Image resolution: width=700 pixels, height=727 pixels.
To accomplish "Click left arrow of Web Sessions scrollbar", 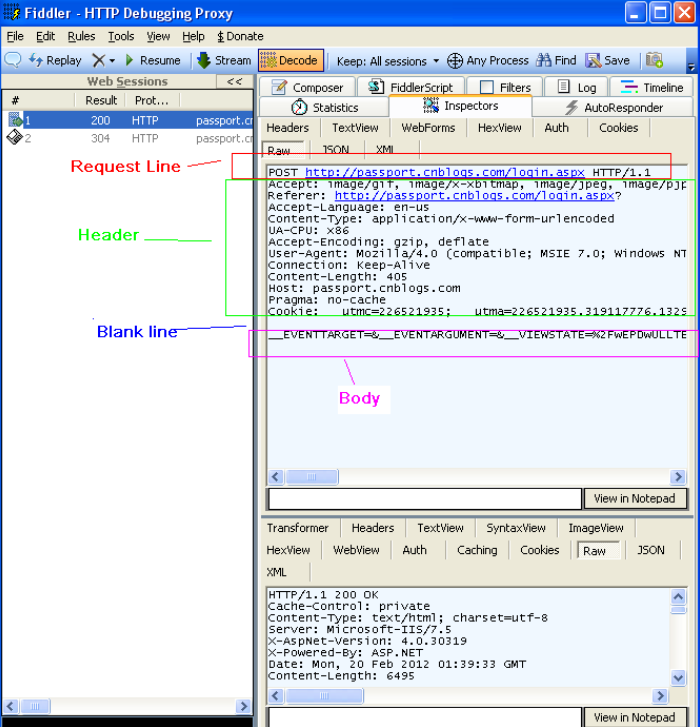I will click(x=11, y=706).
